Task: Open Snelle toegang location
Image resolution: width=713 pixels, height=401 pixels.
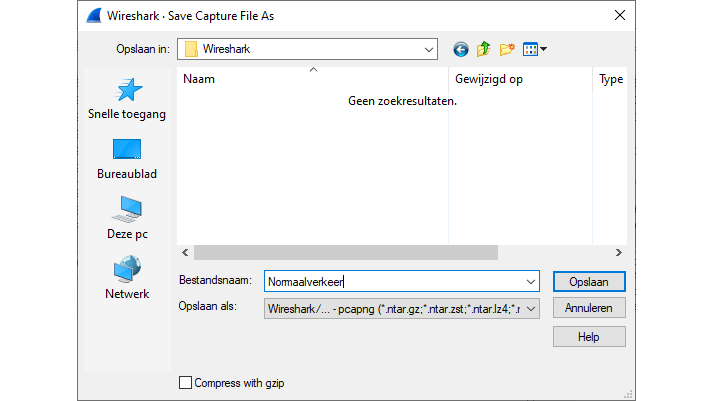Action: coord(127,100)
